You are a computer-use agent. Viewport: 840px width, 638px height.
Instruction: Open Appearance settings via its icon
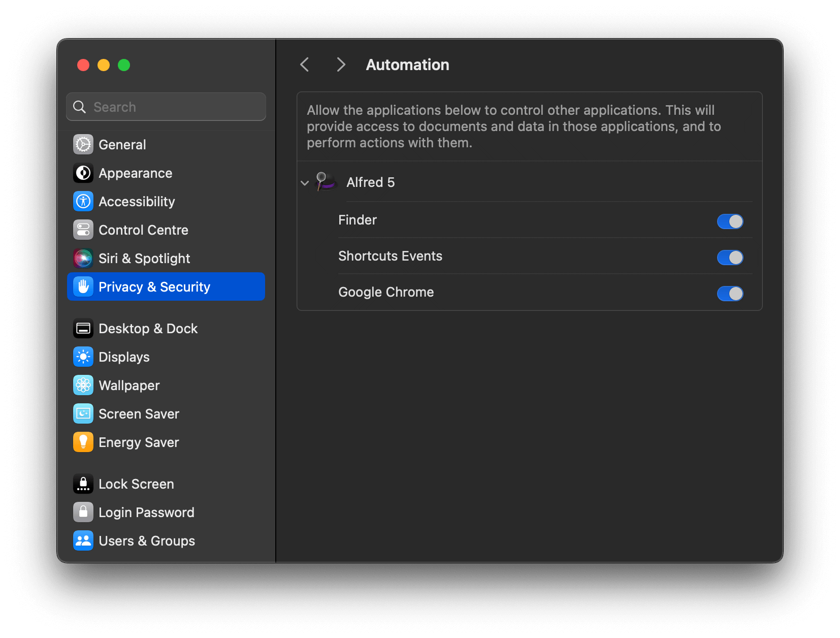coord(83,173)
